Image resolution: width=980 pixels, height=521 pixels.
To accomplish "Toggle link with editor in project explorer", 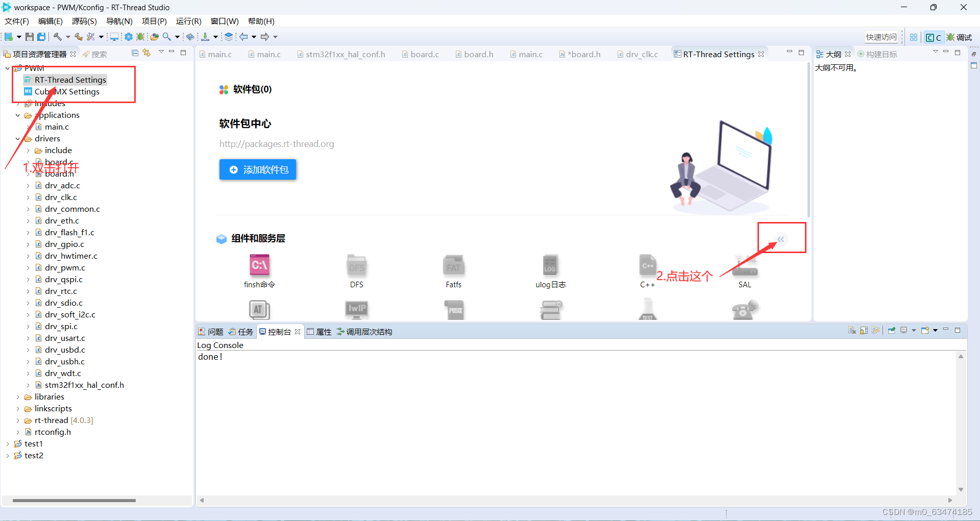I will point(147,53).
